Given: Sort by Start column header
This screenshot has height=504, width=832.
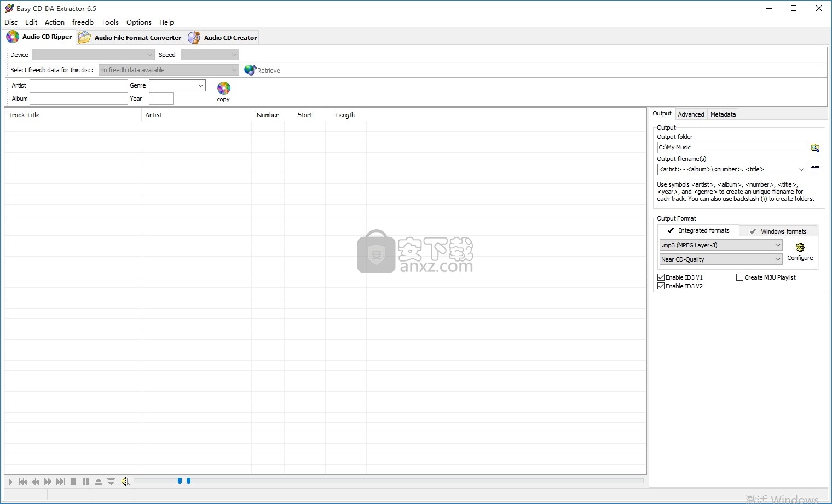Looking at the screenshot, I should point(305,115).
